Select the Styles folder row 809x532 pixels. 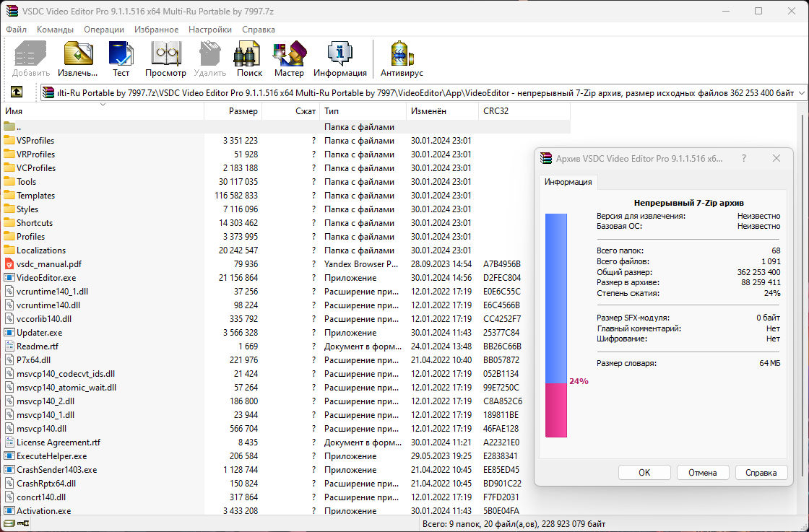point(286,209)
